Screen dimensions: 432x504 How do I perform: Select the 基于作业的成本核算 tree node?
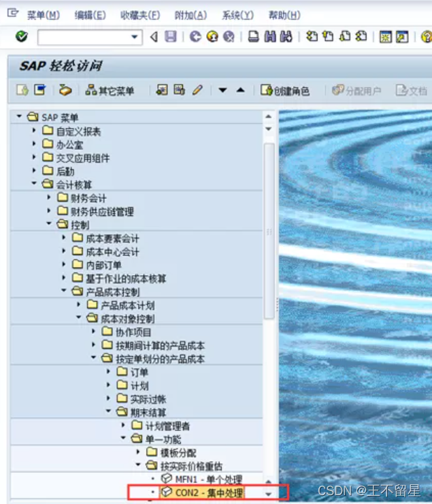click(126, 279)
